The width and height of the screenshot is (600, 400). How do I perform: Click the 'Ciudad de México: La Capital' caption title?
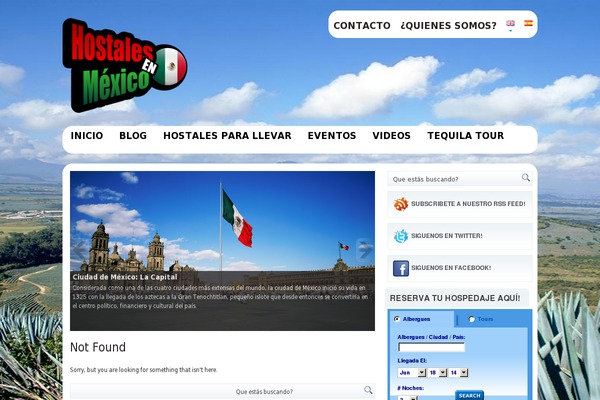[x=125, y=277]
